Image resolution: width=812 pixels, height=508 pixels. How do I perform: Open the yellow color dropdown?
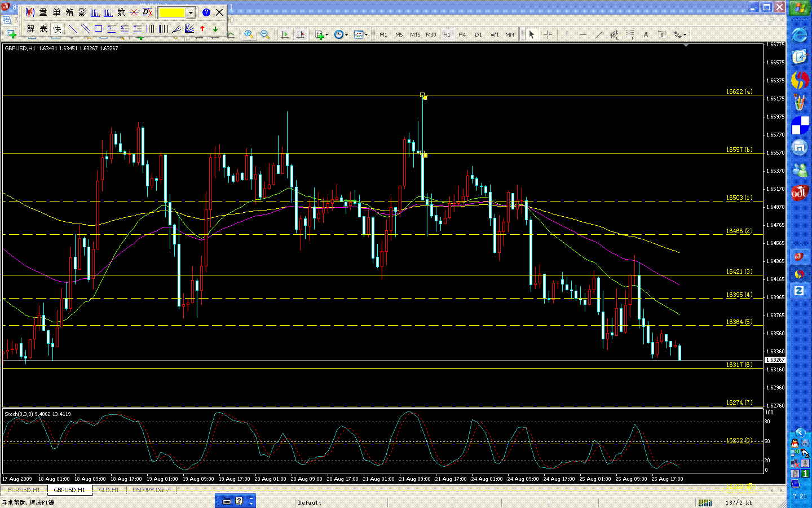tap(191, 12)
